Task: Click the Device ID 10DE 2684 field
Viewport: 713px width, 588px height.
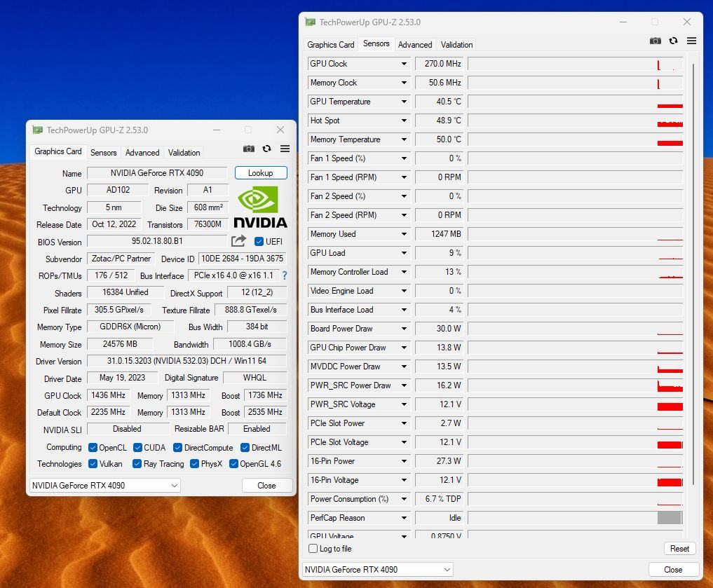Action: pos(243,259)
